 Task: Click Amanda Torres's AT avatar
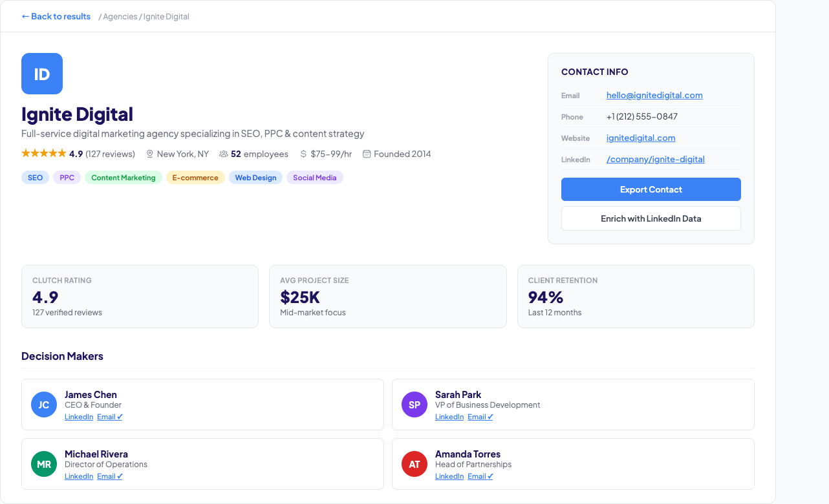click(414, 464)
